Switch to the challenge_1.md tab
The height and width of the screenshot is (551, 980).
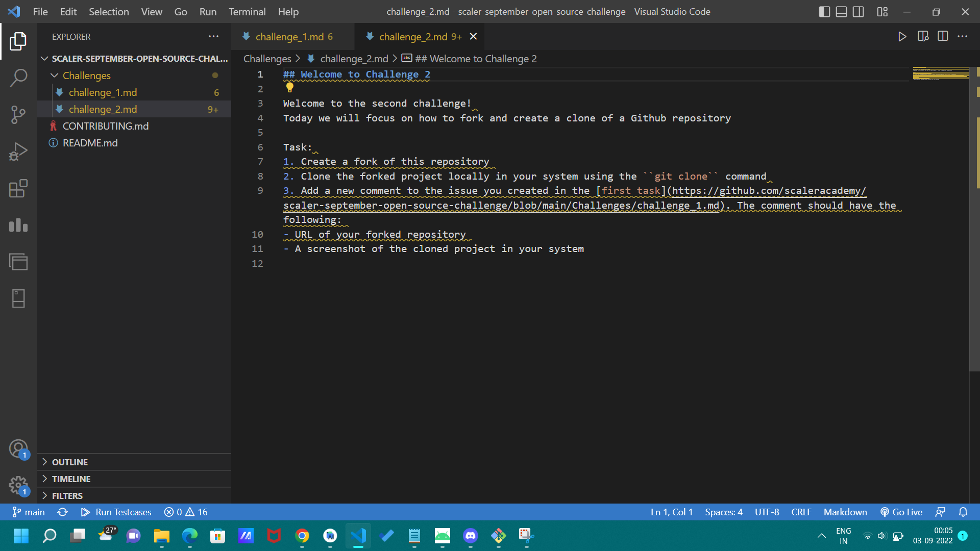tap(291, 36)
